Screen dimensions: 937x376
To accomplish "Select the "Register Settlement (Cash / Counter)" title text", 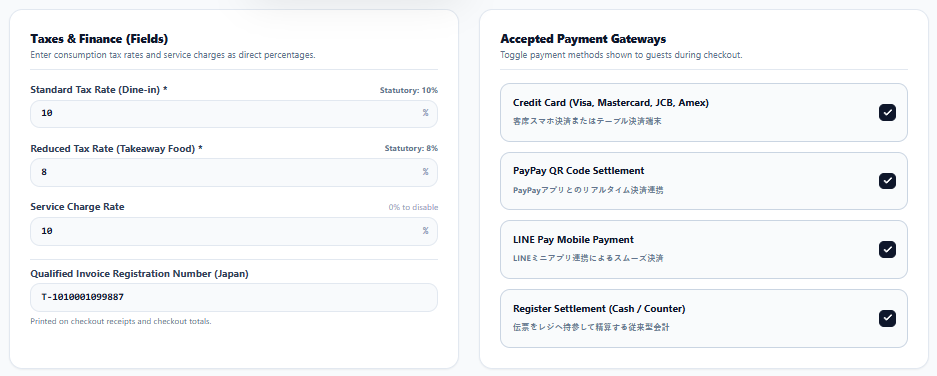I will tap(599, 309).
